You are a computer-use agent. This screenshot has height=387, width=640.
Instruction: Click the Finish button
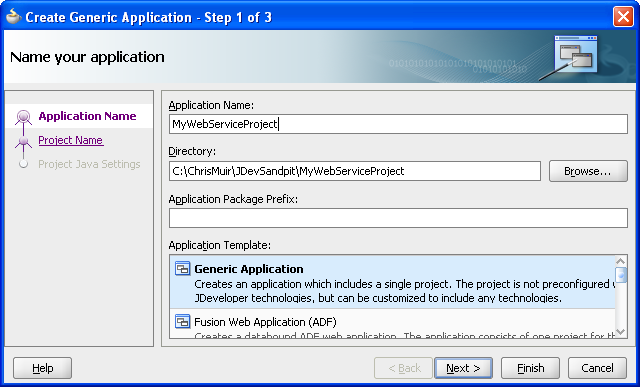tap(530, 368)
